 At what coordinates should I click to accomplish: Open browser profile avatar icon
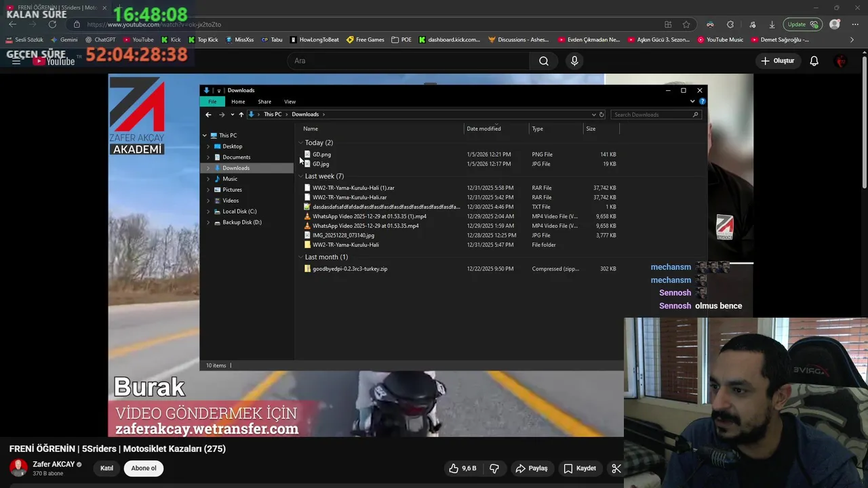click(835, 24)
